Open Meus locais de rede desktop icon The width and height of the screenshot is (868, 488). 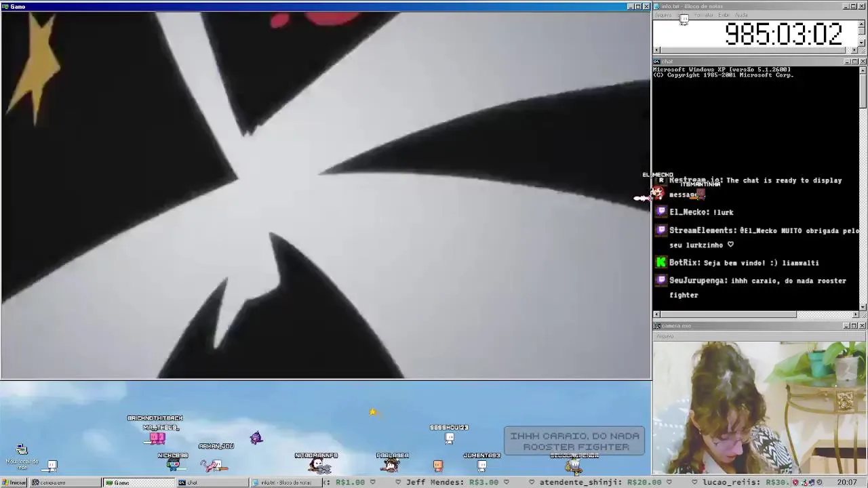tap(22, 456)
